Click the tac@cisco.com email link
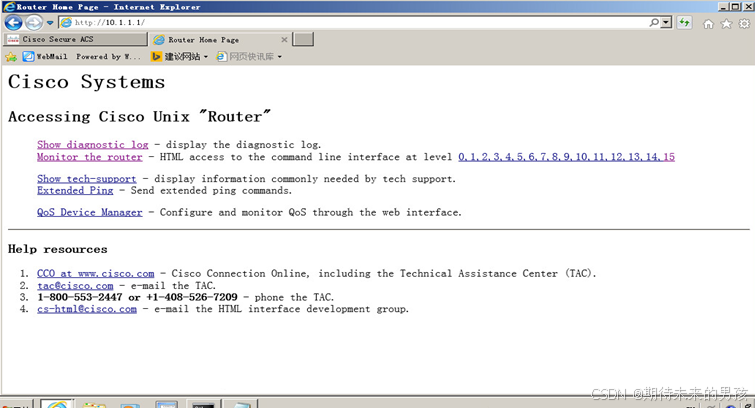Image resolution: width=755 pixels, height=408 pixels. click(75, 286)
